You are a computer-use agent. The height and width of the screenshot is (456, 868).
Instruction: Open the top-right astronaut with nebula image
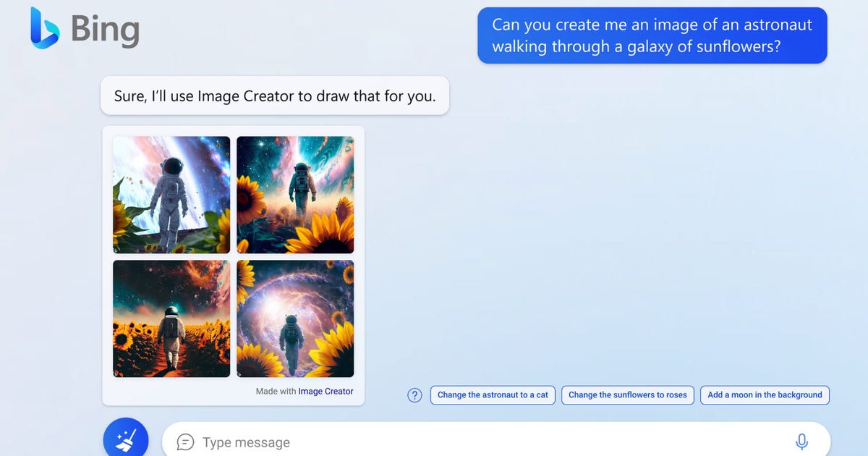pyautogui.click(x=295, y=194)
